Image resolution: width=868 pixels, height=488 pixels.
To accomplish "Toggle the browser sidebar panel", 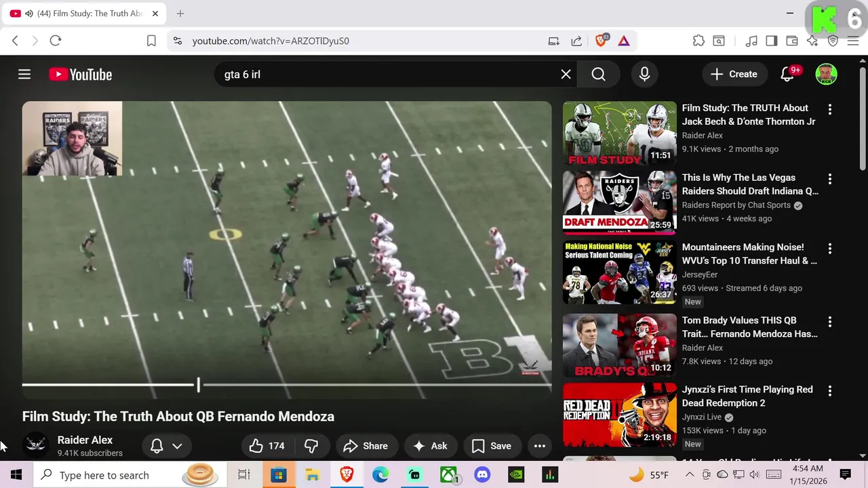I will coord(772,41).
